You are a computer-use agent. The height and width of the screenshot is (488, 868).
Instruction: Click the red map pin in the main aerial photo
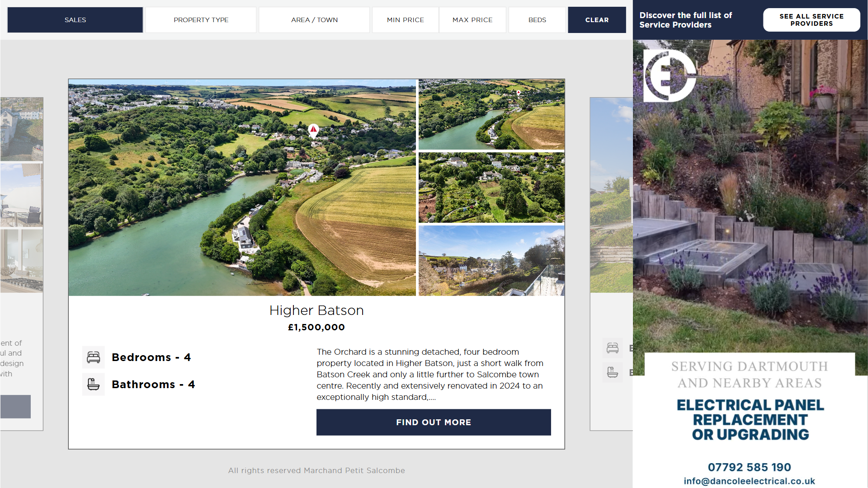point(313,131)
